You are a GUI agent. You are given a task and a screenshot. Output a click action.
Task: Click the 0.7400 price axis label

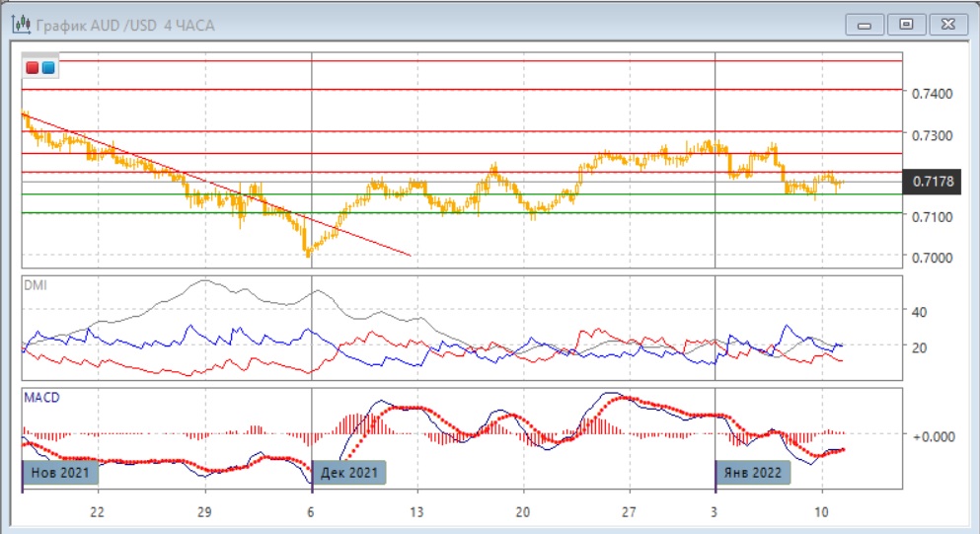[x=932, y=94]
